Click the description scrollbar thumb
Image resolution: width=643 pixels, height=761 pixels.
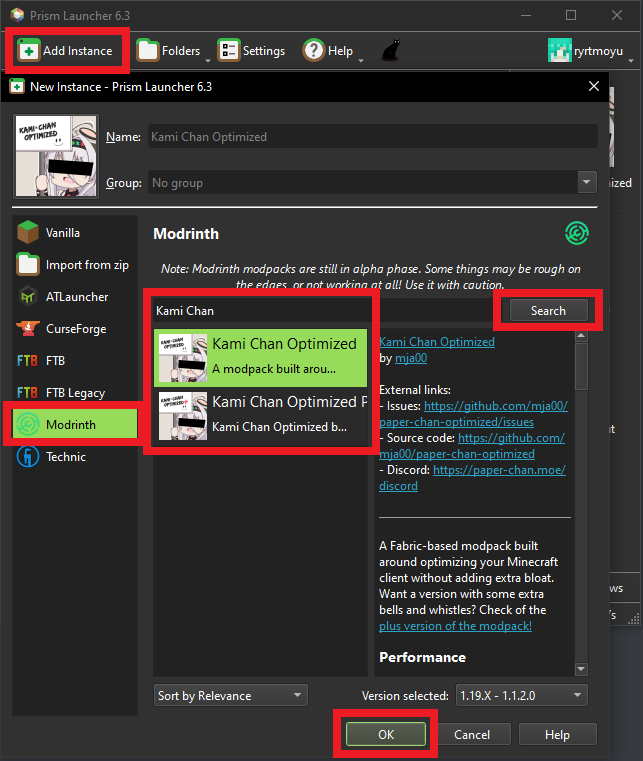click(x=581, y=366)
